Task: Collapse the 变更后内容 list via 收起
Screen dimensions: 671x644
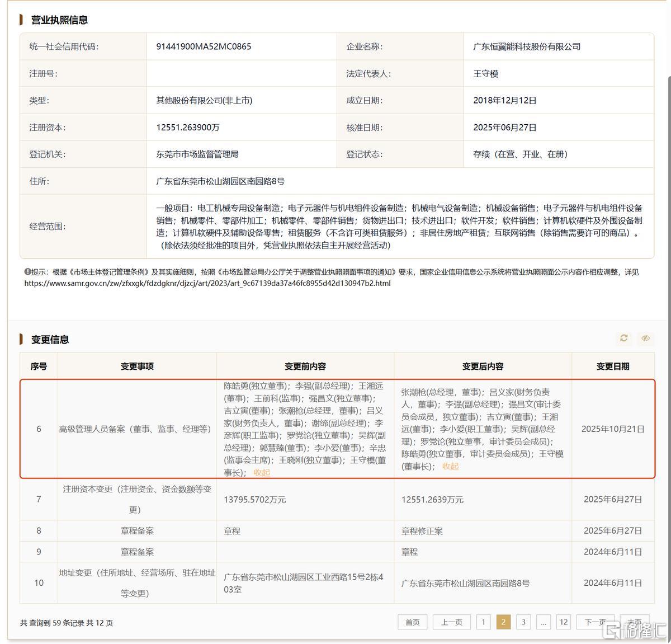Action: [x=450, y=466]
